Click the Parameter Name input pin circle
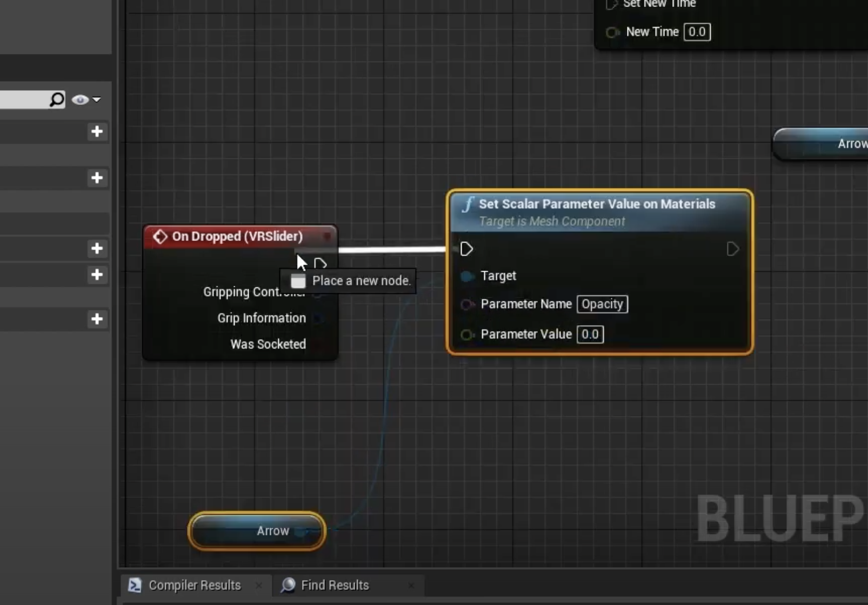 pyautogui.click(x=466, y=304)
